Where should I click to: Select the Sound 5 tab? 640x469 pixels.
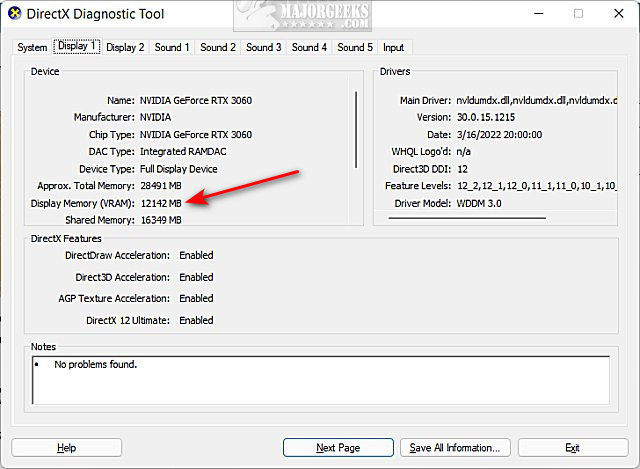(x=355, y=47)
